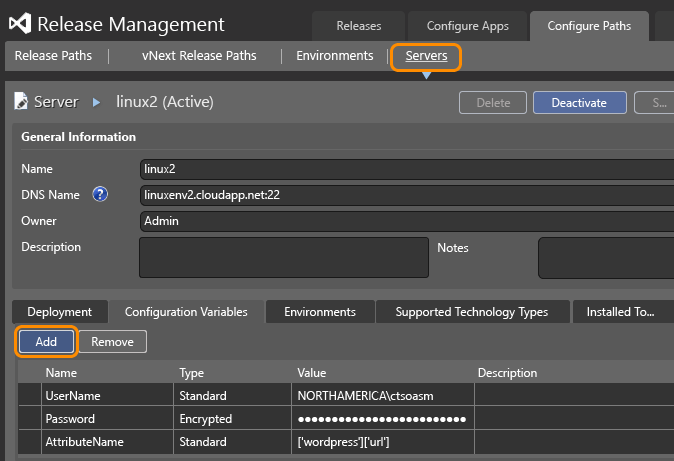This screenshot has height=461, width=674.
Task: Select the Configuration Variables tab
Action: coord(186,312)
